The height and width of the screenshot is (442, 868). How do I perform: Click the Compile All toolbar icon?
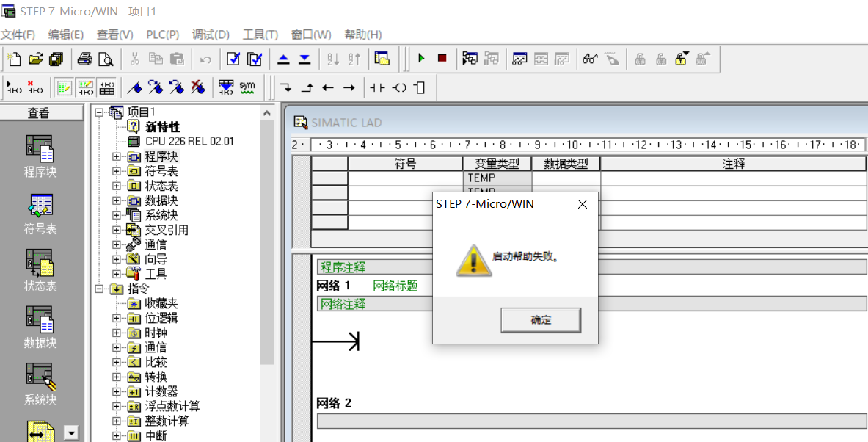tap(255, 59)
